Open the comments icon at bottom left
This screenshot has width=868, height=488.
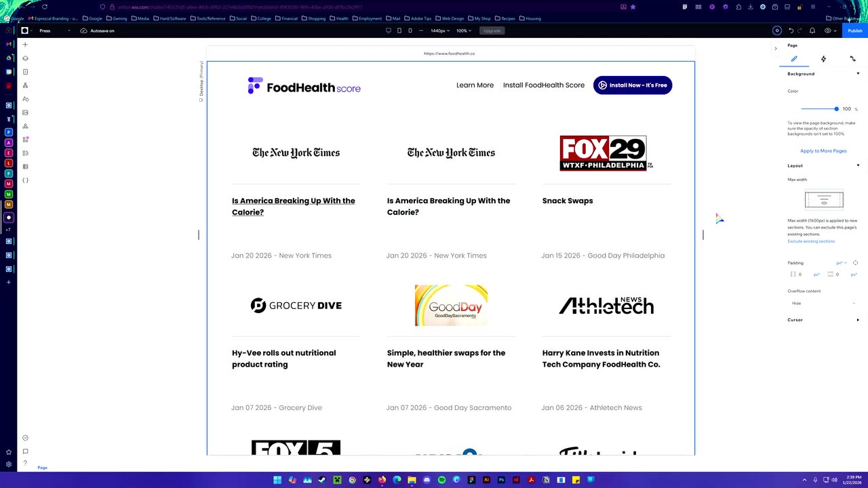25,451
